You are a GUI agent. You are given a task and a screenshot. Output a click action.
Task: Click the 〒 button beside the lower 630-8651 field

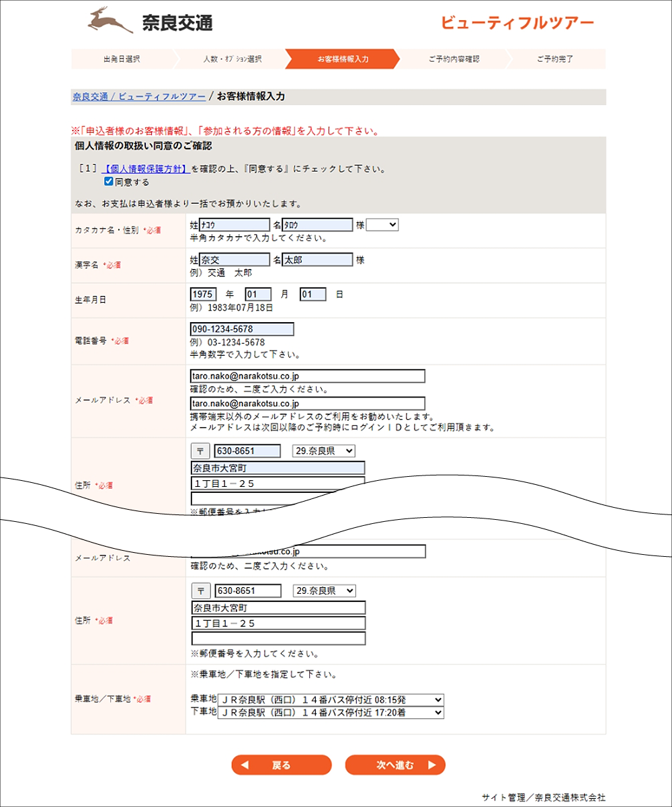point(200,590)
